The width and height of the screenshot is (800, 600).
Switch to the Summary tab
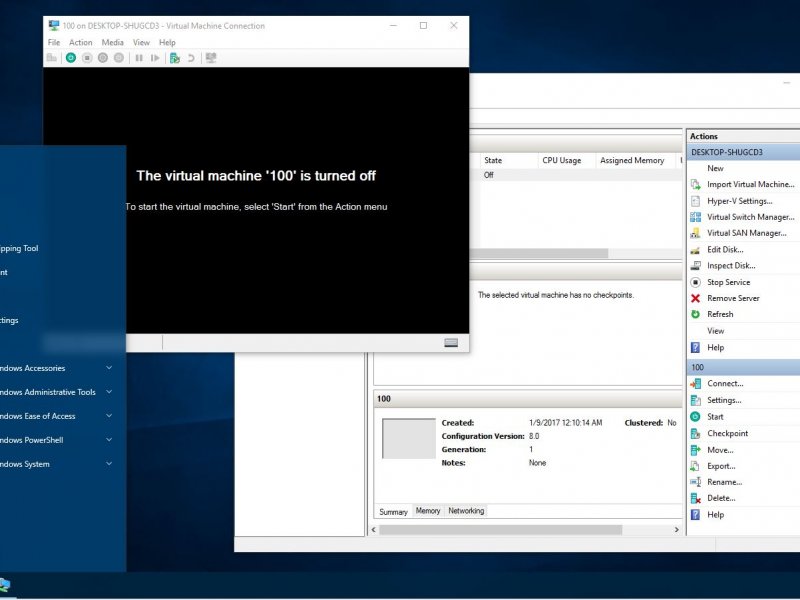[x=393, y=511]
